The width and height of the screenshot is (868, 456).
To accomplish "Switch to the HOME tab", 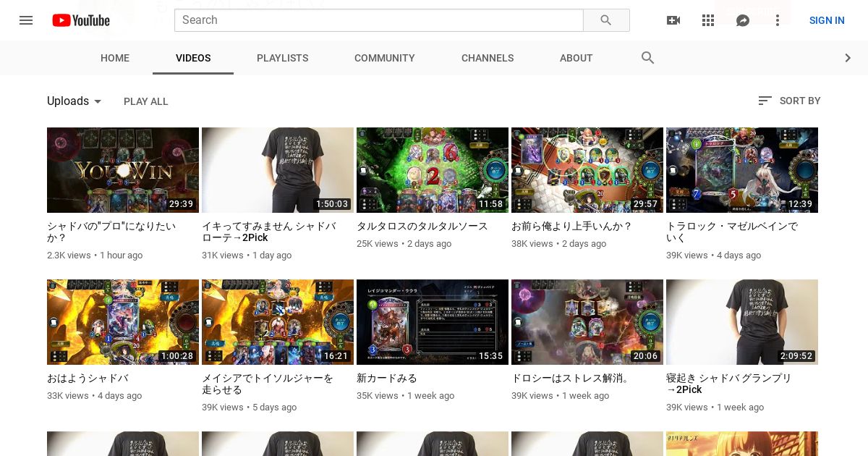I will [x=115, y=58].
